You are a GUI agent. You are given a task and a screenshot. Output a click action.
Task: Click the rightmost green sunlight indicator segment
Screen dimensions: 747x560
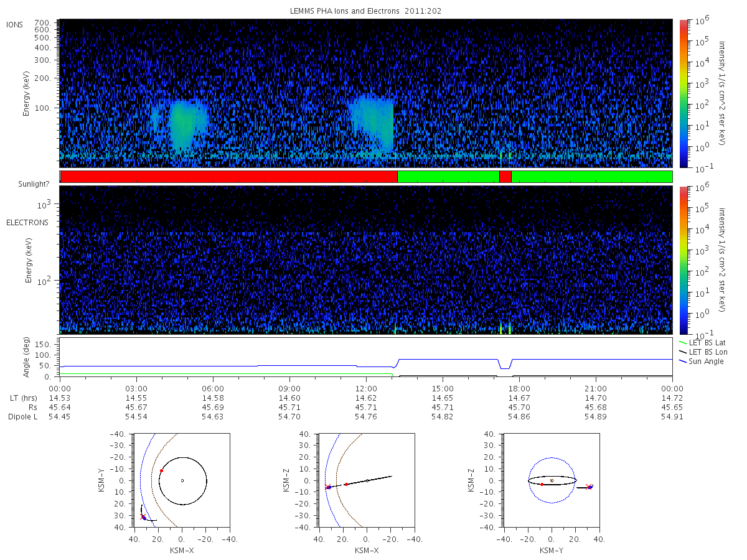[x=591, y=177]
